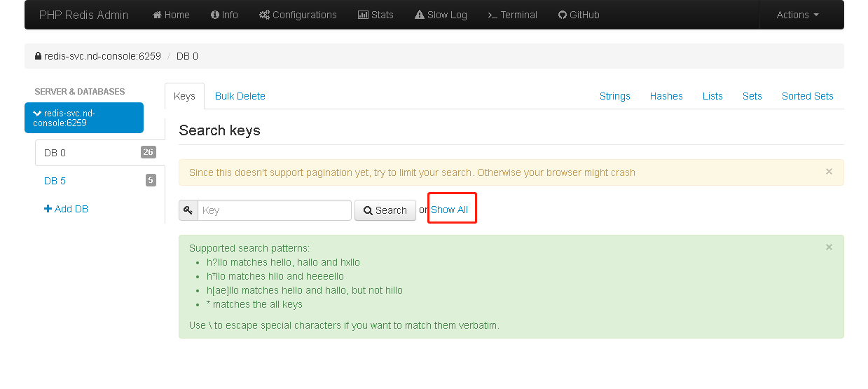The width and height of the screenshot is (868, 389).
Task: Open the Info page
Action: coord(224,15)
